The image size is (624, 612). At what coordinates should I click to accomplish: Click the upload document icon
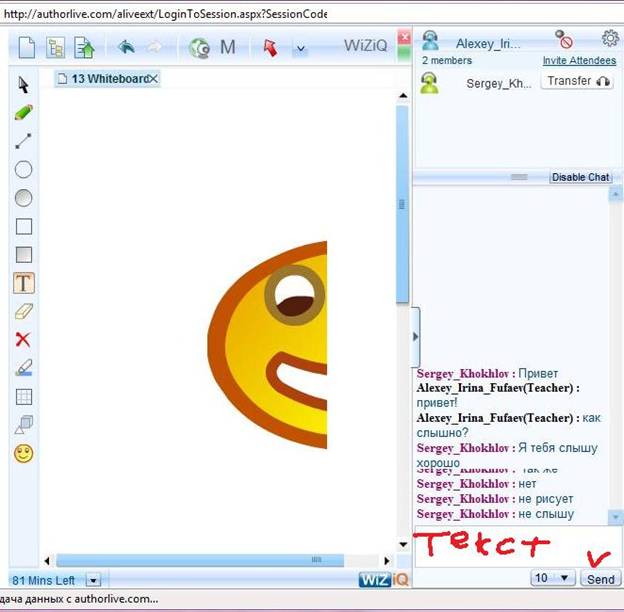pyautogui.click(x=84, y=48)
